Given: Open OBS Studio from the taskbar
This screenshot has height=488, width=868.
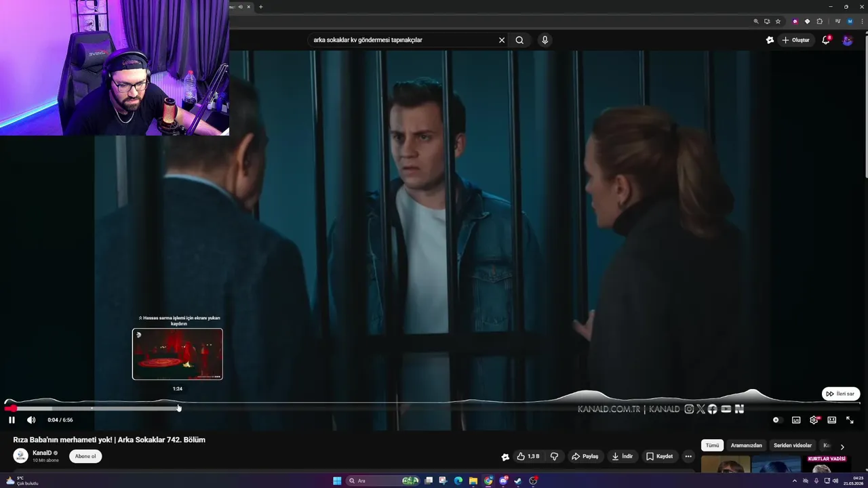Looking at the screenshot, I should (x=534, y=481).
